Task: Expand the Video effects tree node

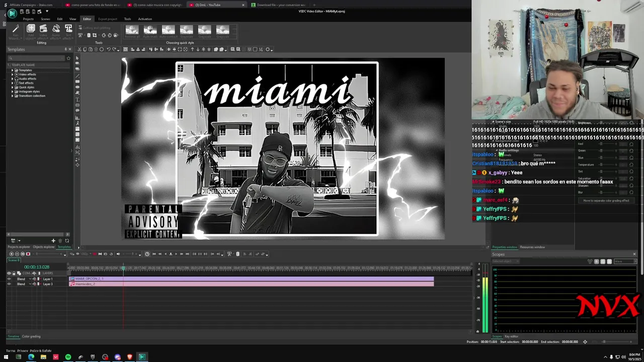Action: 13,74
